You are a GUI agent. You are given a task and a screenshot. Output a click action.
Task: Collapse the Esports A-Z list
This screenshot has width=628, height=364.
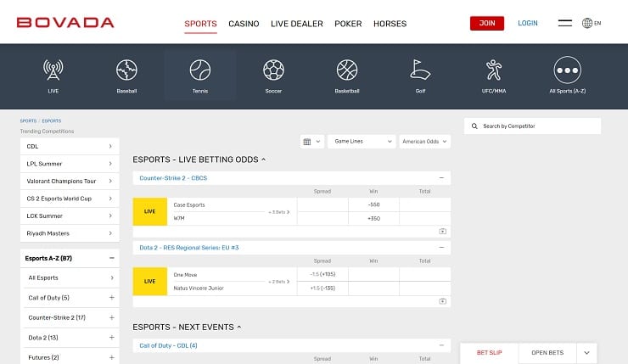tap(112, 258)
